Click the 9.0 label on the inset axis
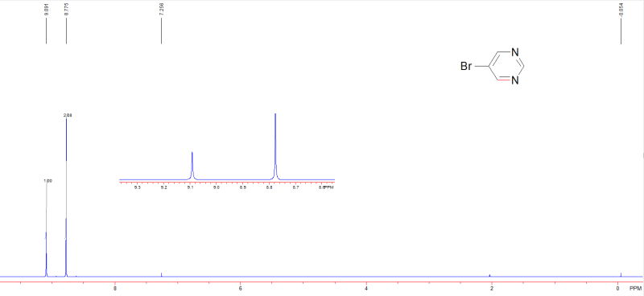 coord(217,187)
